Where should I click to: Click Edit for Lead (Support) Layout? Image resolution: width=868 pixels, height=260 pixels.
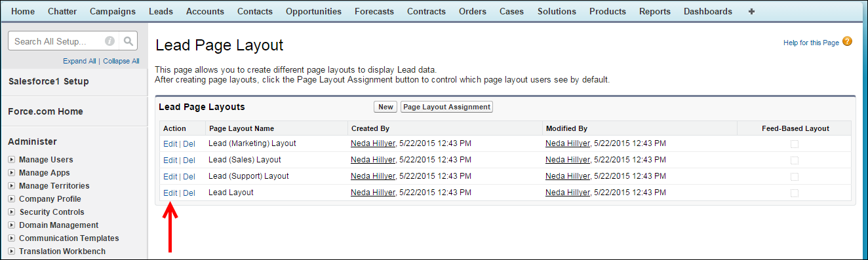coord(170,176)
